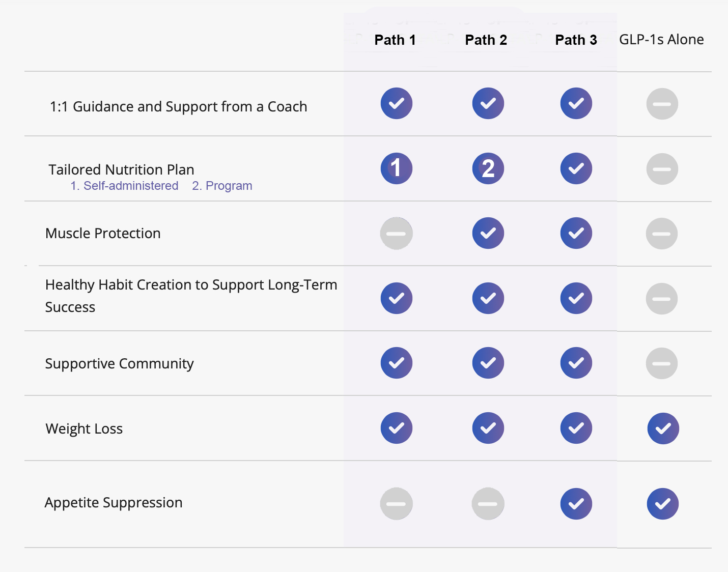Screen dimensions: 728x572
Task: Select the Path 1 column header
Action: point(395,40)
